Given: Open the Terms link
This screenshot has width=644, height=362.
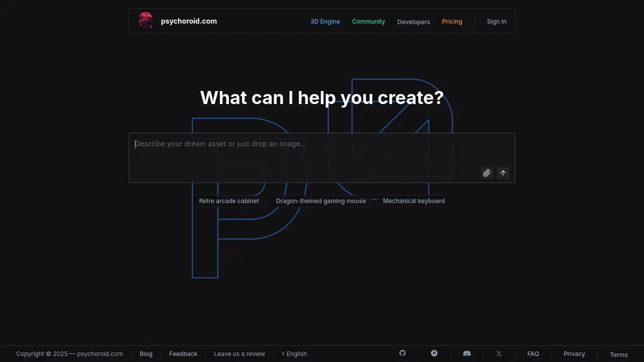Looking at the screenshot, I should 619,354.
